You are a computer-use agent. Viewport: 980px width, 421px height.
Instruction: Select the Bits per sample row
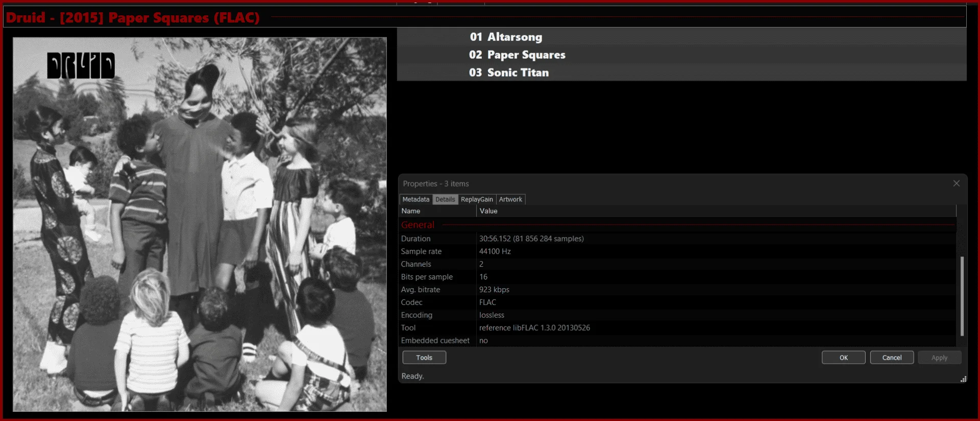click(678, 277)
